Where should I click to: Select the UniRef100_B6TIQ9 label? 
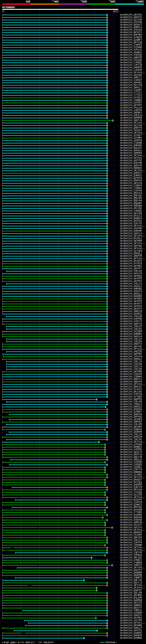(131, 42)
